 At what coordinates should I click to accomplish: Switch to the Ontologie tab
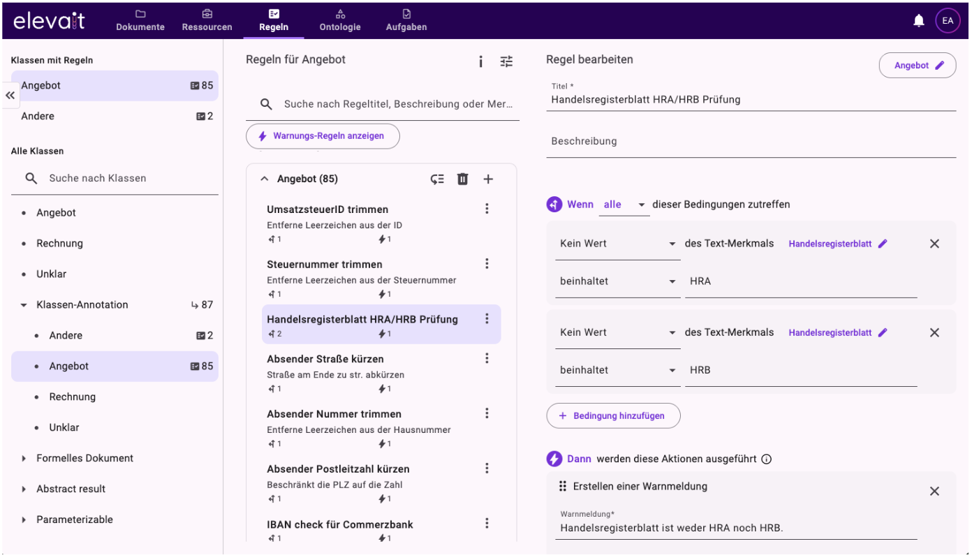pos(340,20)
